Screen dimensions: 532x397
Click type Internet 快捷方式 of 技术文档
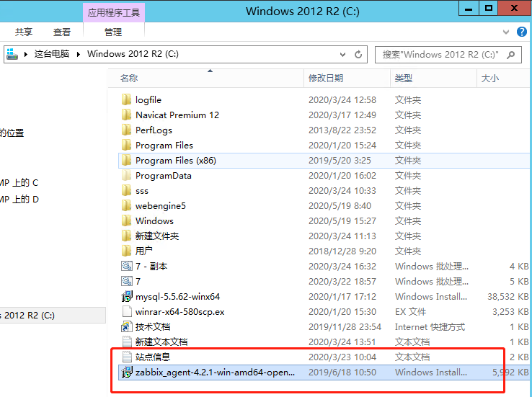430,327
